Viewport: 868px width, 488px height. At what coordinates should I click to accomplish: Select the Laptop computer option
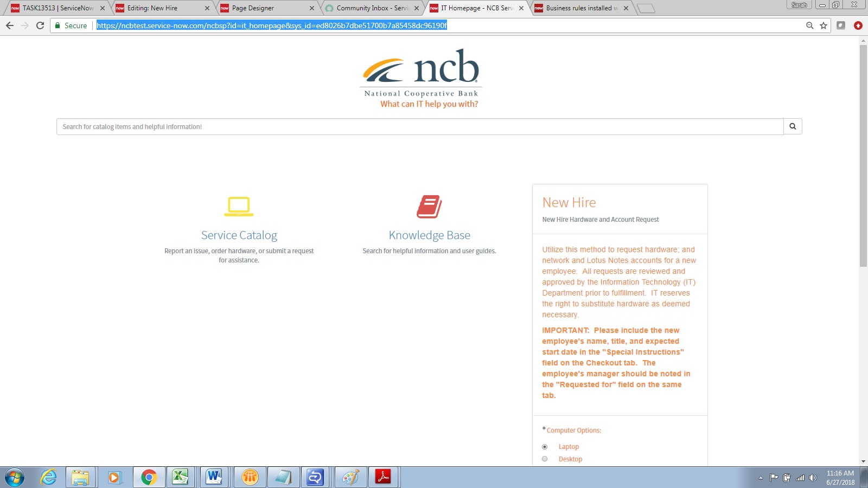tap(545, 447)
